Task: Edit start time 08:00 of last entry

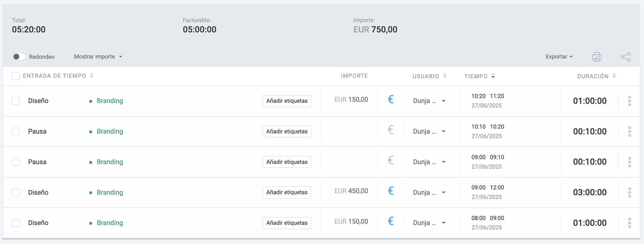Action: (478, 218)
